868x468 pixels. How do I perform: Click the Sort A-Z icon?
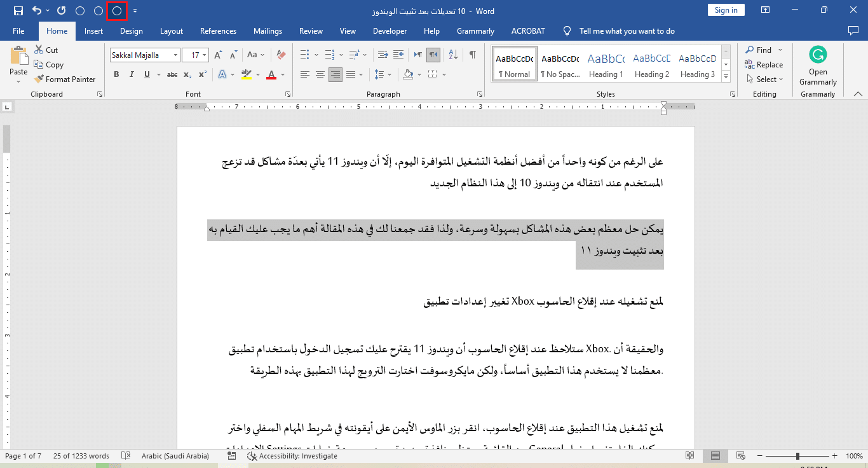click(454, 55)
